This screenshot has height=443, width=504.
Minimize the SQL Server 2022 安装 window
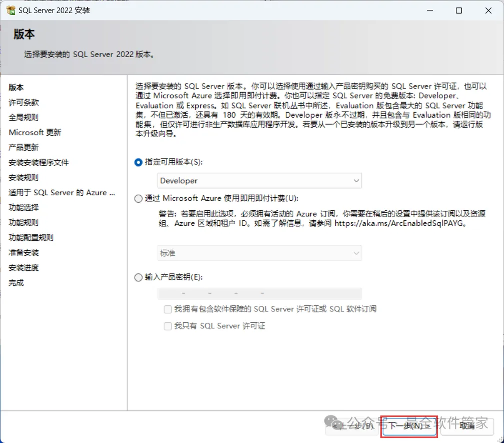click(x=430, y=11)
